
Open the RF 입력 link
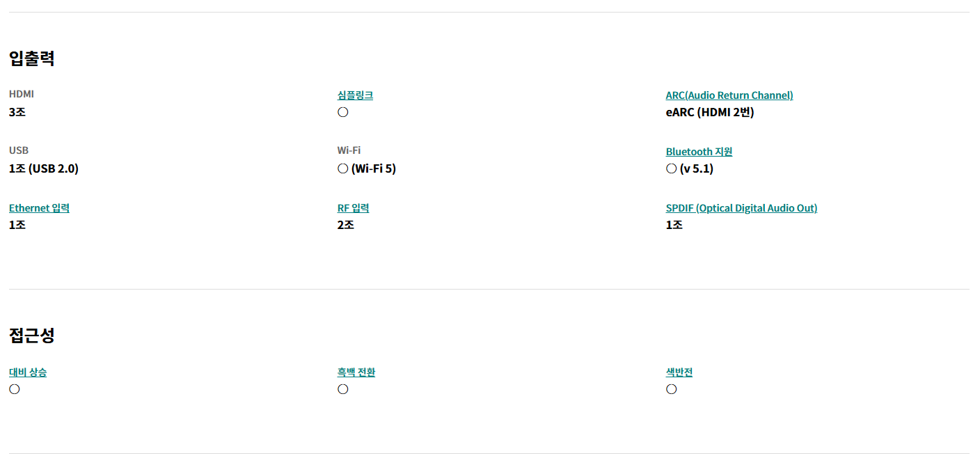pos(353,208)
